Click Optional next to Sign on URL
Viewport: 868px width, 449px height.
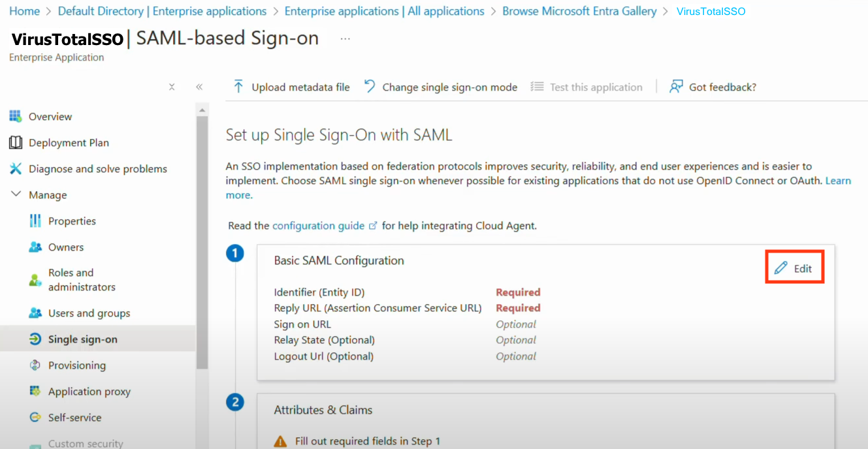tap(516, 324)
